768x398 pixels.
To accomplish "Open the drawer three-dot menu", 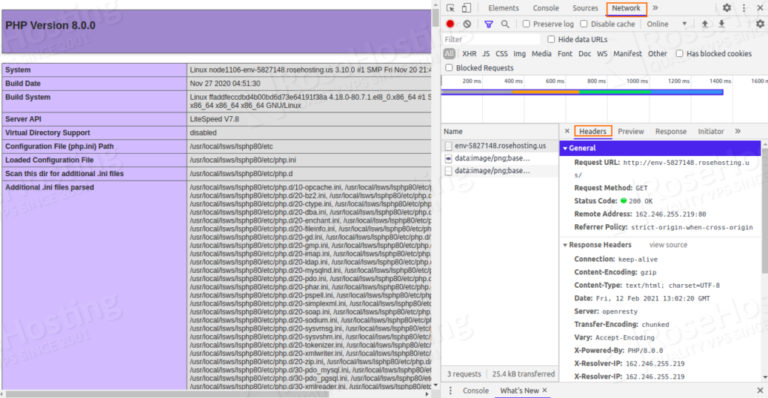I will click(451, 390).
